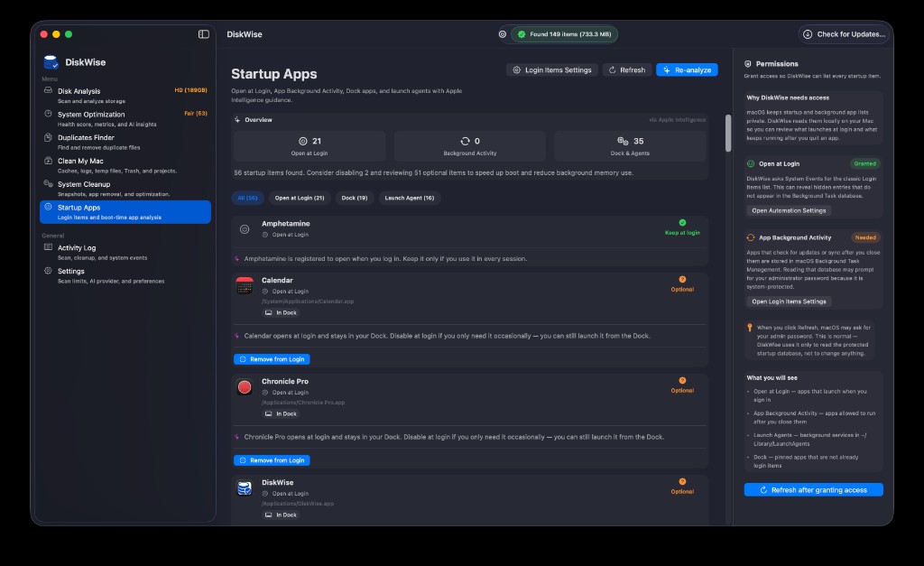This screenshot has width=924, height=566.
Task: Click Optional status badge for DiskWise
Action: pos(682,487)
